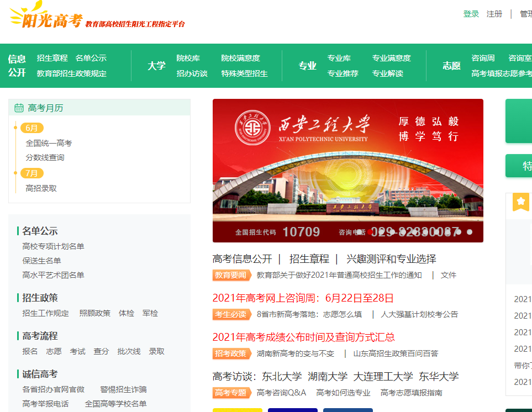
Task: Open 全国统一高考 under 6月
Action: (49, 143)
